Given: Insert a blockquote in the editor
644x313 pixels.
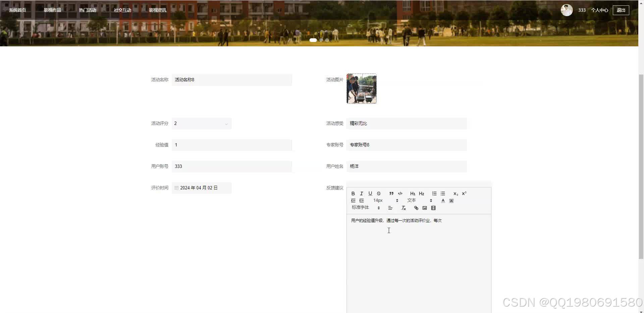Looking at the screenshot, I should 391,193.
